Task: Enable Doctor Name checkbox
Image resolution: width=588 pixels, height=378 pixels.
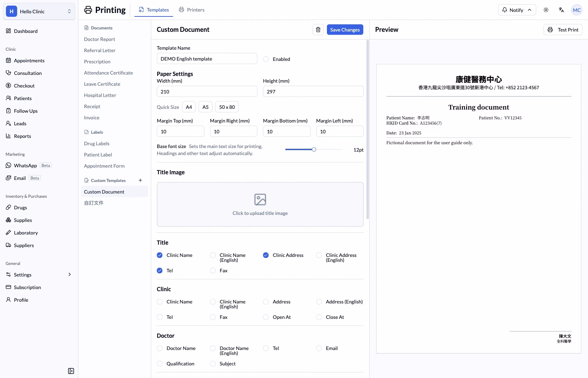Action: [160, 348]
